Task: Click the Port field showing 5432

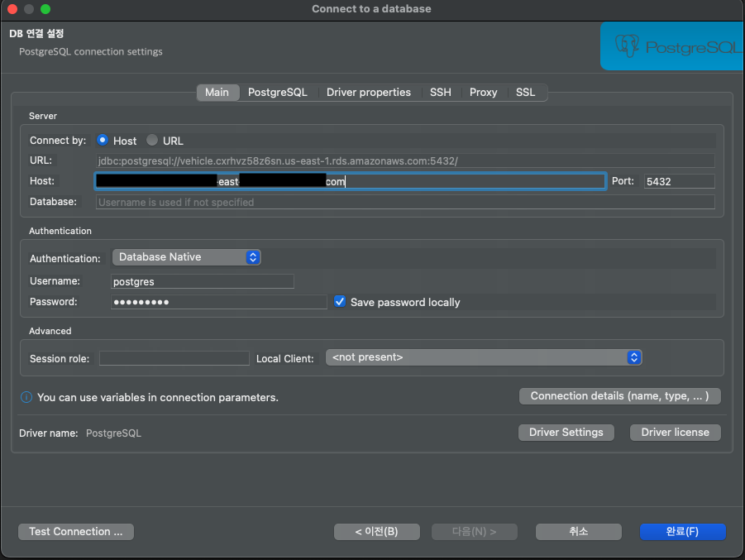Action: coord(680,181)
